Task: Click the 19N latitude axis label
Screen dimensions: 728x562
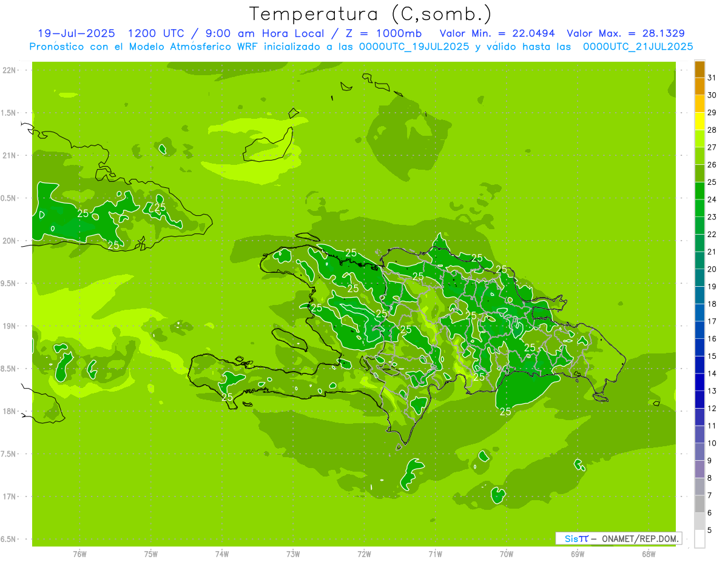Action: [x=8, y=326]
